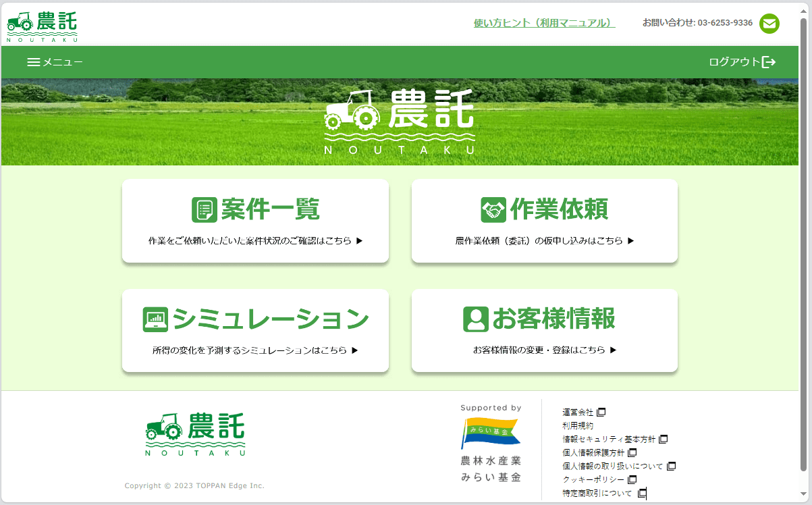The image size is (812, 505).
Task: Click the footer Noutaku tractor logo
Action: [195, 435]
